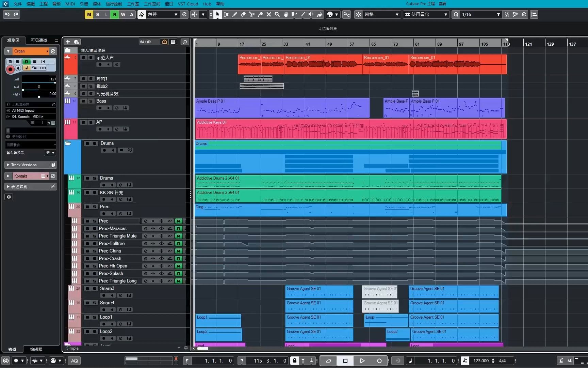
Task: Click the Redo arrow icon
Action: pos(16,14)
